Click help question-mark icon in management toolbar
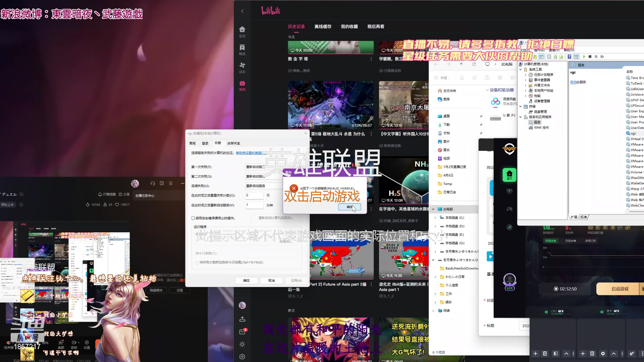The image size is (644, 362). tap(570, 57)
